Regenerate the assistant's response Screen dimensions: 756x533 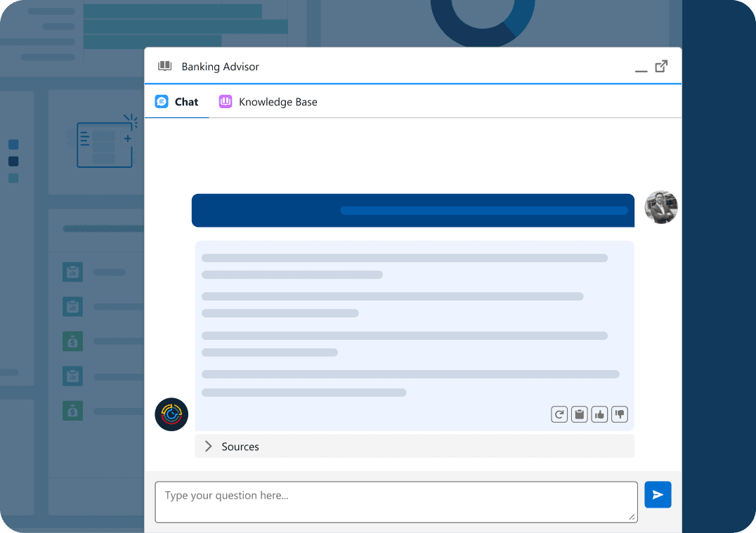pos(559,414)
